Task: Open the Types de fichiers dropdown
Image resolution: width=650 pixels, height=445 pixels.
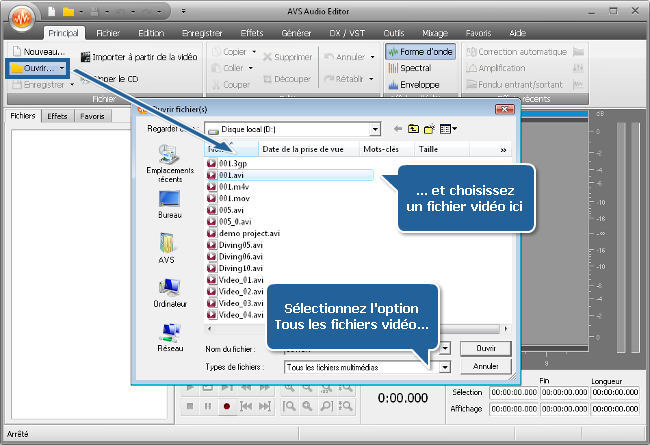Action: 445,367
